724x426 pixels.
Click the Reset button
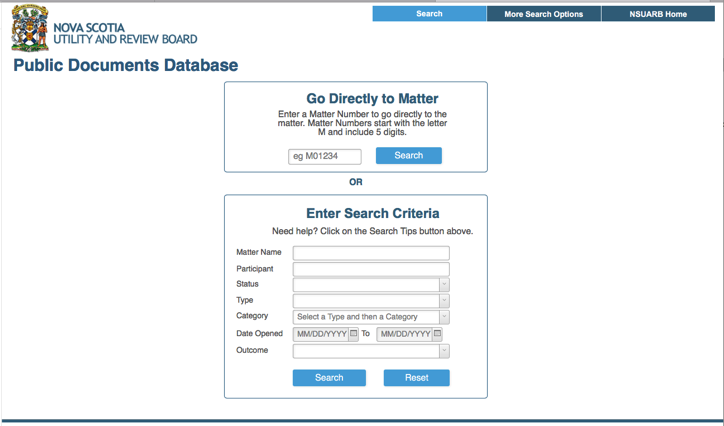click(416, 378)
